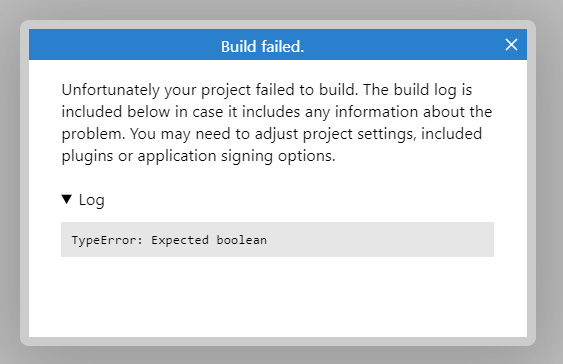
Task: Click Unfortunately at the start of the message
Action: point(111,90)
